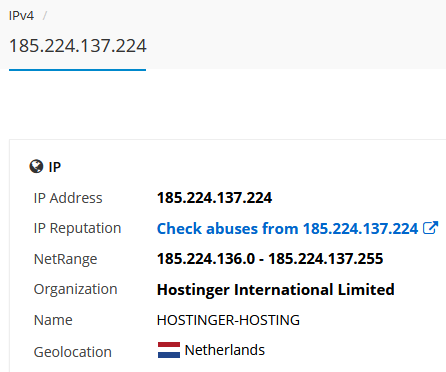The height and width of the screenshot is (372, 446).
Task: Open the IPv4 breadcrumb link
Action: tap(21, 16)
